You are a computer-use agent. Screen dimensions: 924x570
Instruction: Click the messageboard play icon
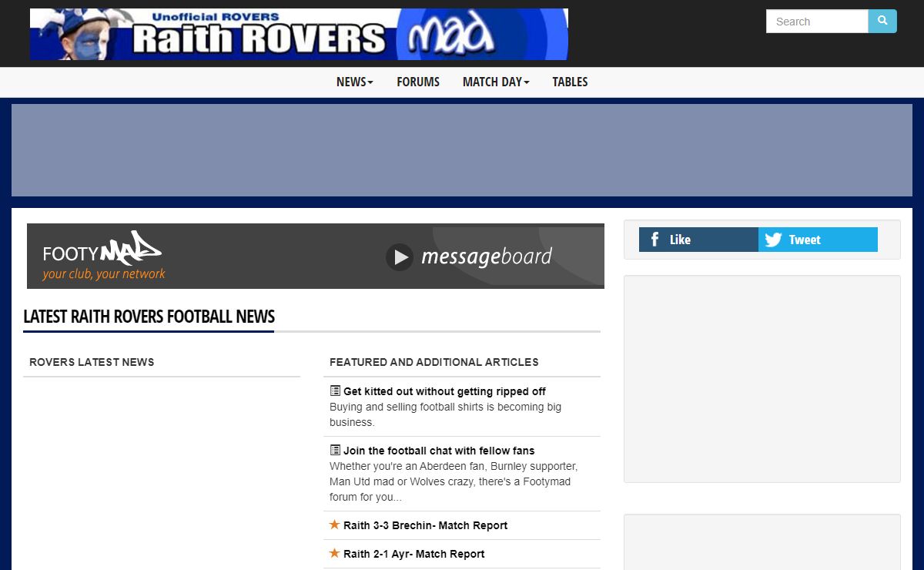(400, 257)
